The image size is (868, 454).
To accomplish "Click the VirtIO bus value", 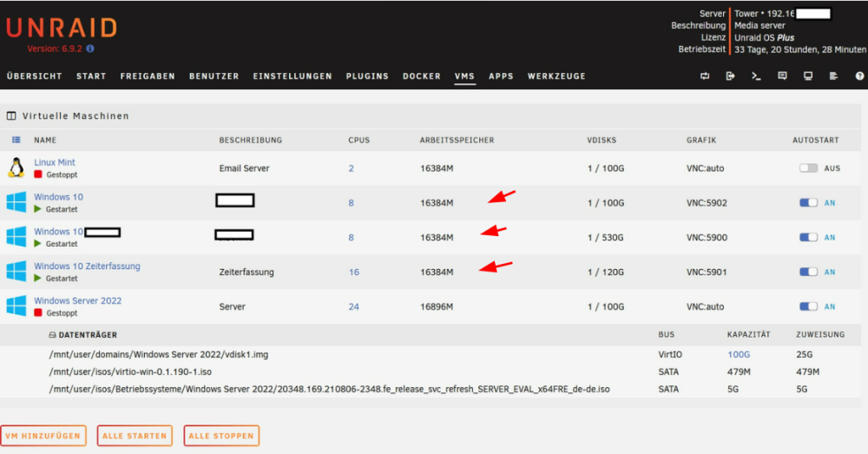I will point(670,354).
